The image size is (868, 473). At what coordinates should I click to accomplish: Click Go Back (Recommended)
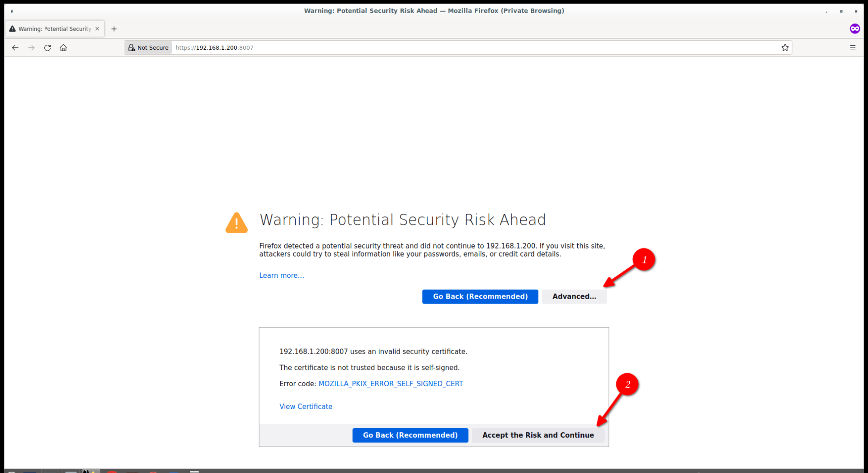click(x=480, y=296)
